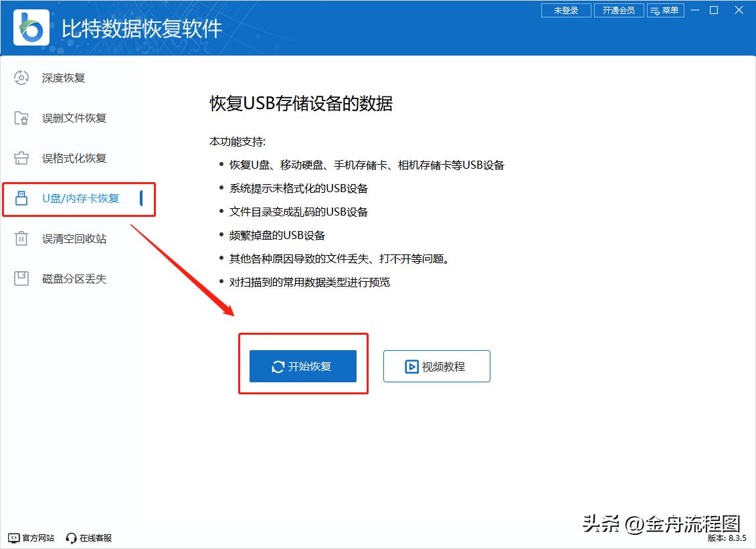Click the 官方网站 icon at bottom left
The image size is (756, 549).
click(13, 538)
